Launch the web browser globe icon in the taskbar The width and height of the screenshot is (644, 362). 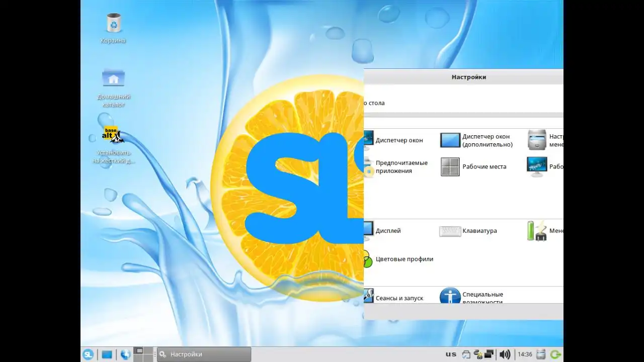click(125, 354)
